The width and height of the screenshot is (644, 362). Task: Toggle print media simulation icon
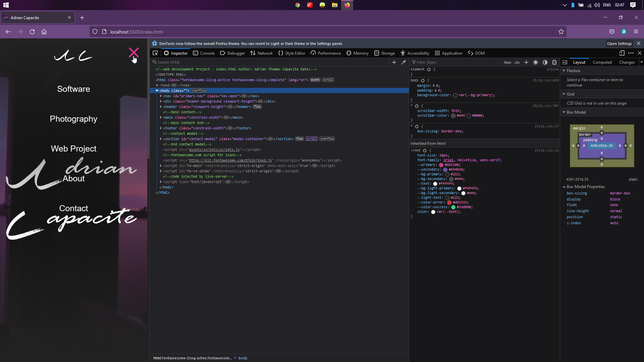554,62
